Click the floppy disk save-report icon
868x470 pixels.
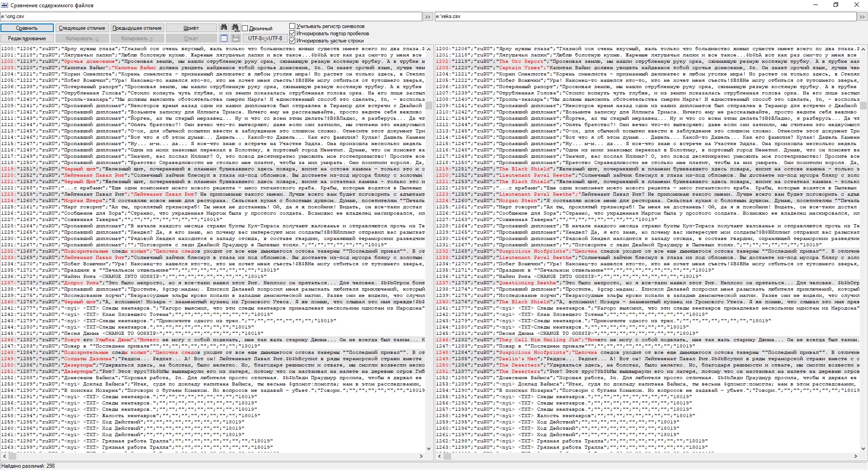pyautogui.click(x=236, y=38)
